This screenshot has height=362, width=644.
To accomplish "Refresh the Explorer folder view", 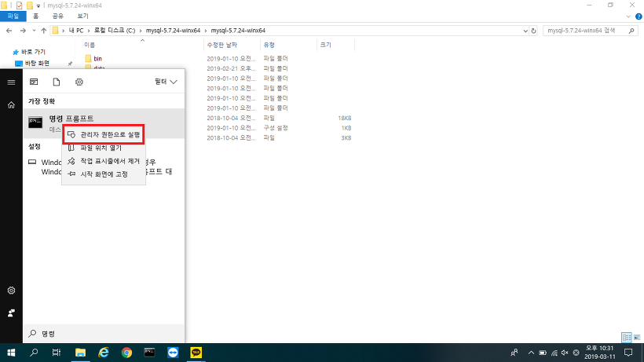I will pyautogui.click(x=533, y=31).
